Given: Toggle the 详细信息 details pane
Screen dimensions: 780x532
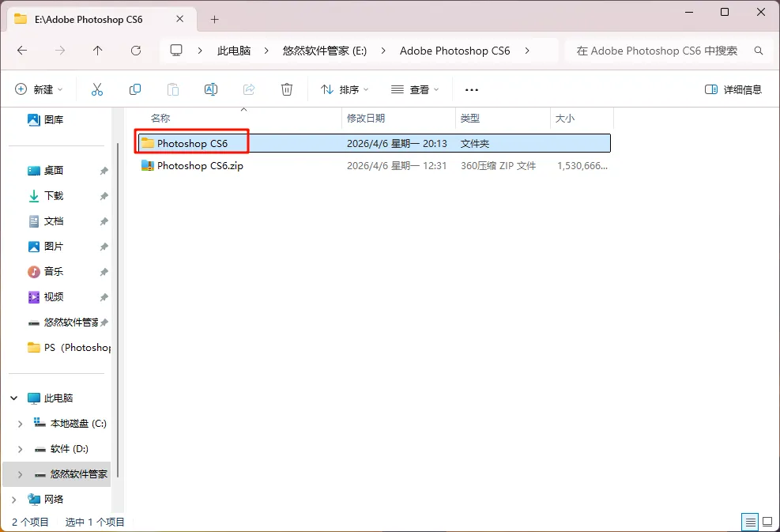Looking at the screenshot, I should (733, 89).
